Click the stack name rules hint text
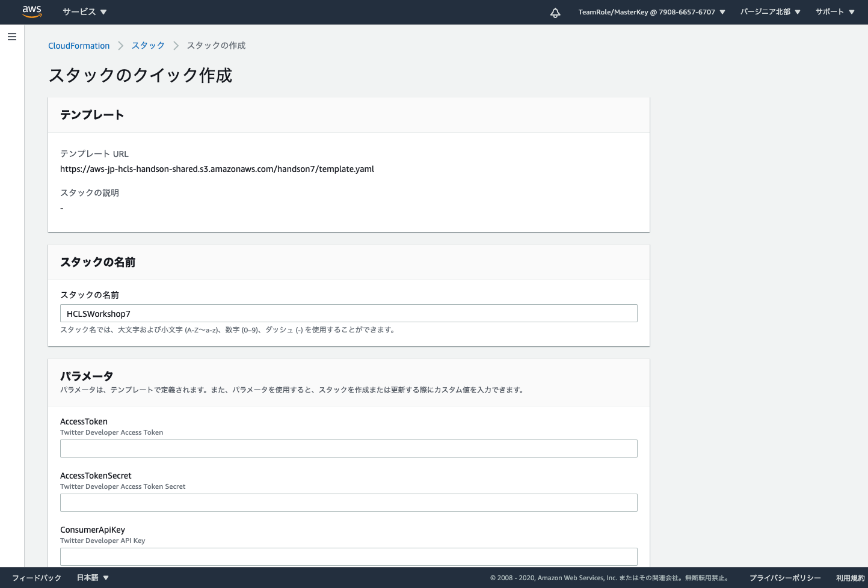This screenshot has width=868, height=588. point(227,329)
